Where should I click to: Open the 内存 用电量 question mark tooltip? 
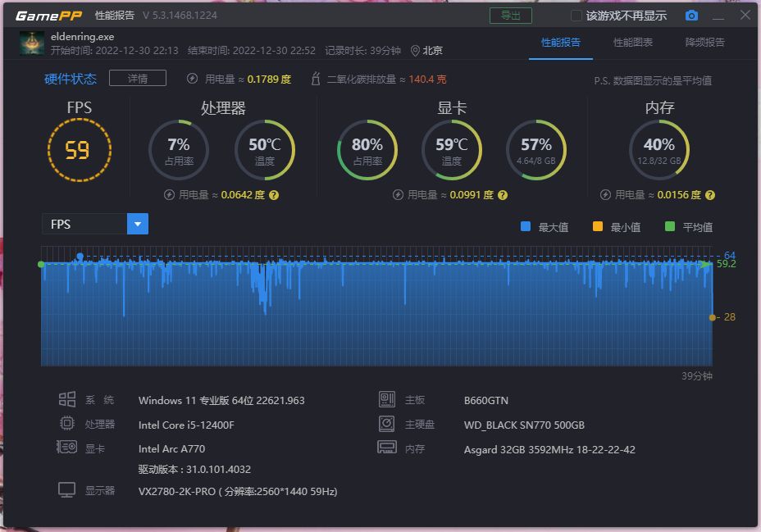709,195
